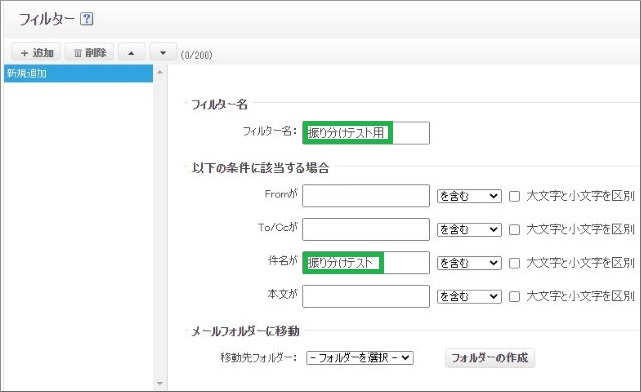The height and width of the screenshot is (392, 641).
Task: Click the 件名が input field
Action: pyautogui.click(x=366, y=262)
